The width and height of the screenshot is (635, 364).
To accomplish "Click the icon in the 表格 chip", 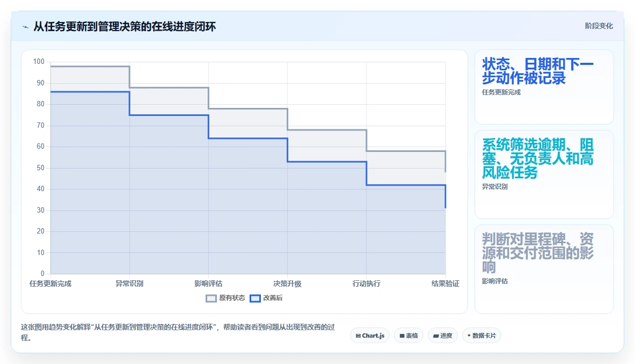I will tap(402, 336).
